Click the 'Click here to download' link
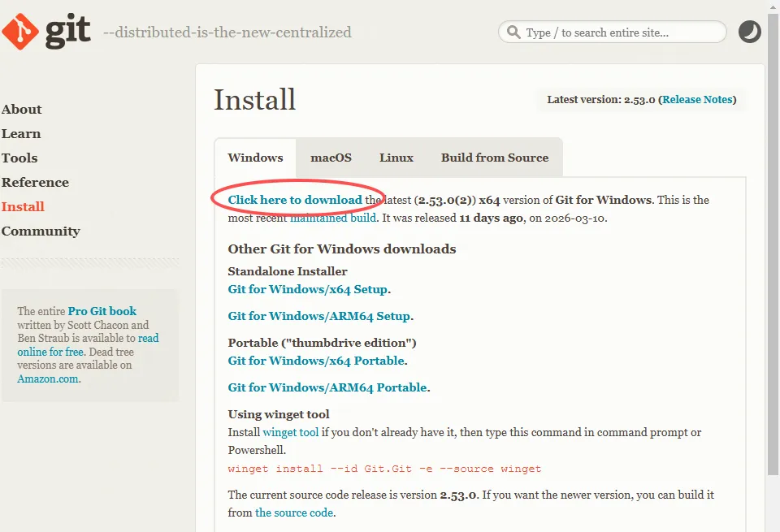This screenshot has width=780, height=532. click(x=295, y=200)
